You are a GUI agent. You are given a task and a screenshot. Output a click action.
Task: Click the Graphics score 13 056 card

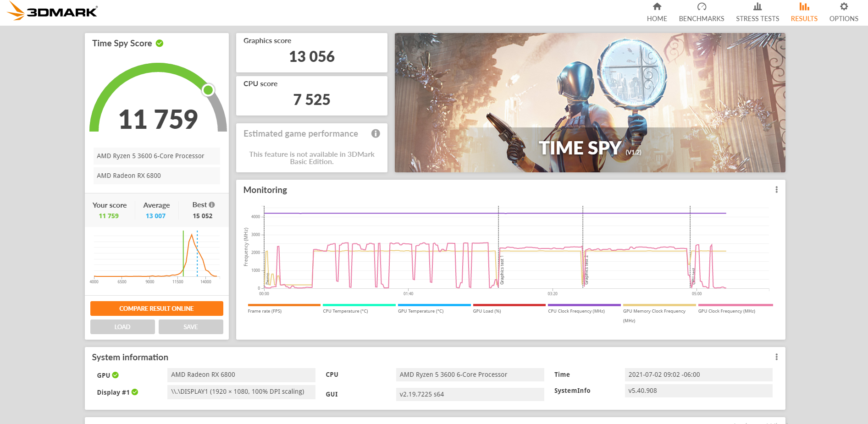pos(312,53)
